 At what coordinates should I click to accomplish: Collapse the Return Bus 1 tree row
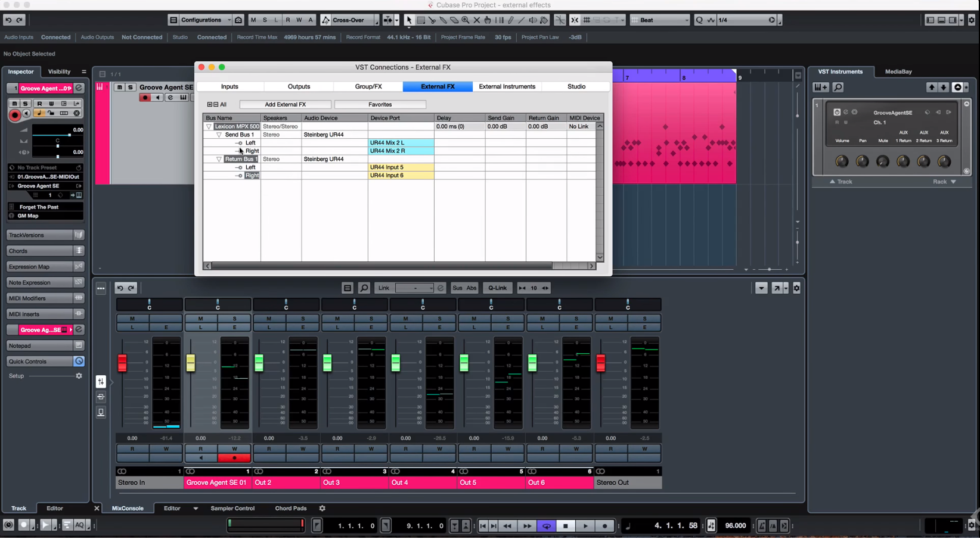pos(219,160)
